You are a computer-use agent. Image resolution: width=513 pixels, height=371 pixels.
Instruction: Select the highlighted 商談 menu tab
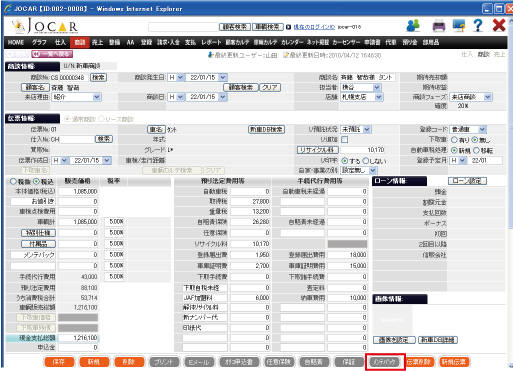pos(80,42)
